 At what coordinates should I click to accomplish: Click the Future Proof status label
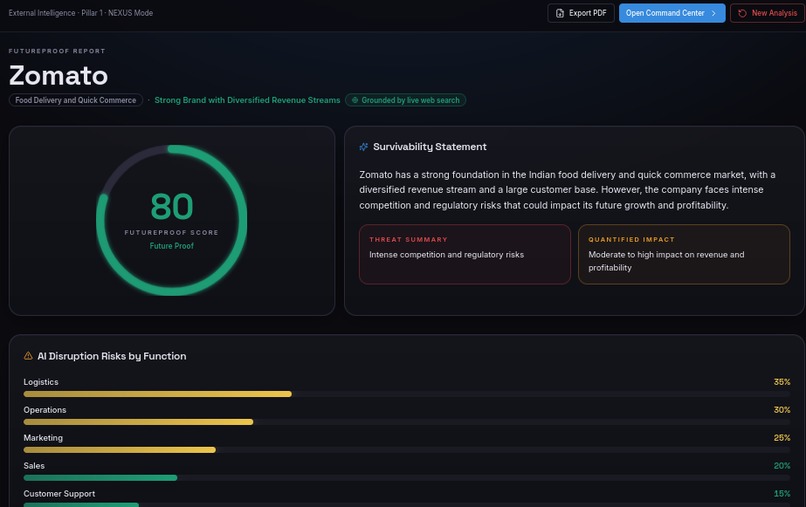tap(172, 246)
